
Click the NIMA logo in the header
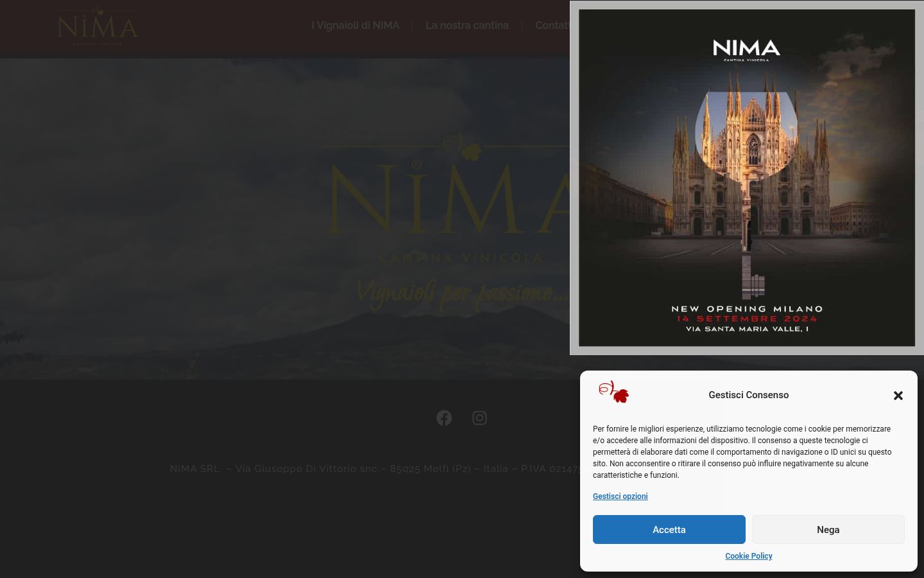pyautogui.click(x=98, y=27)
